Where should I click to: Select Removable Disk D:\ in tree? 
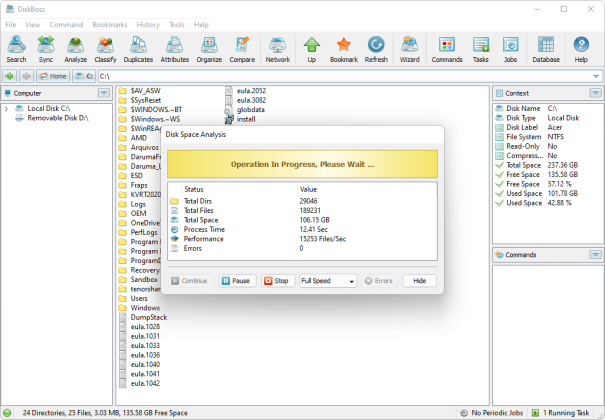point(57,118)
